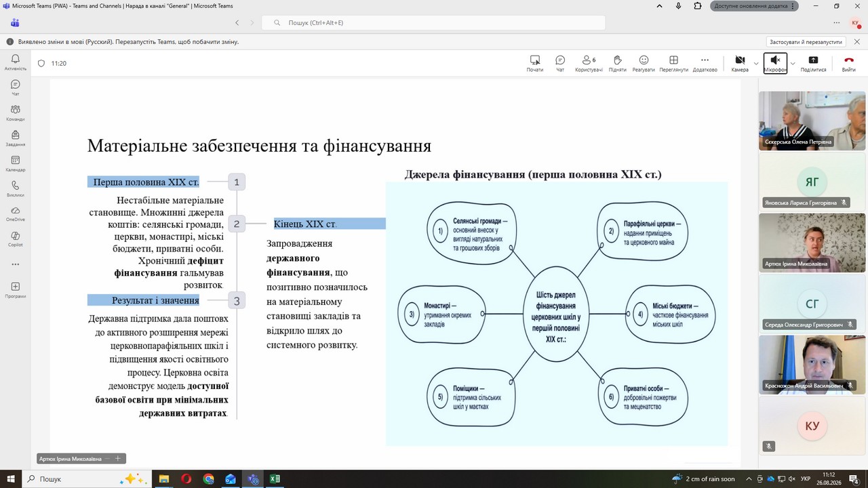Open Google Chrome from the taskbar

(209, 479)
